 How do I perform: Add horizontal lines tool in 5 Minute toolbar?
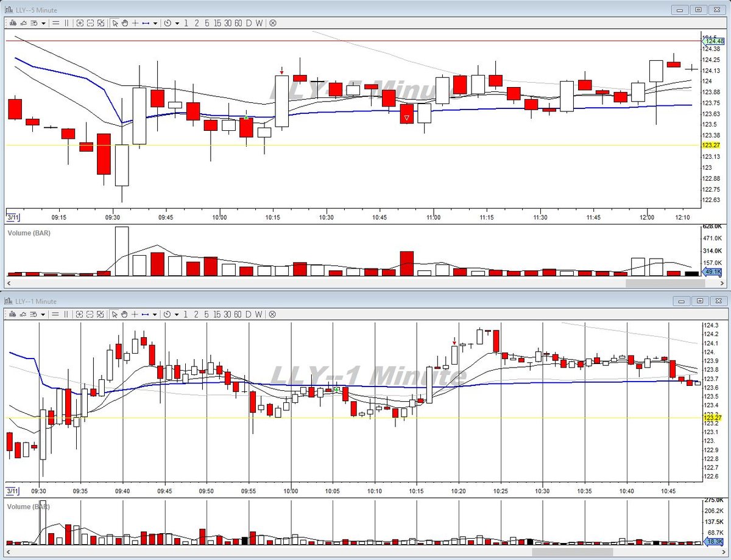click(55, 23)
